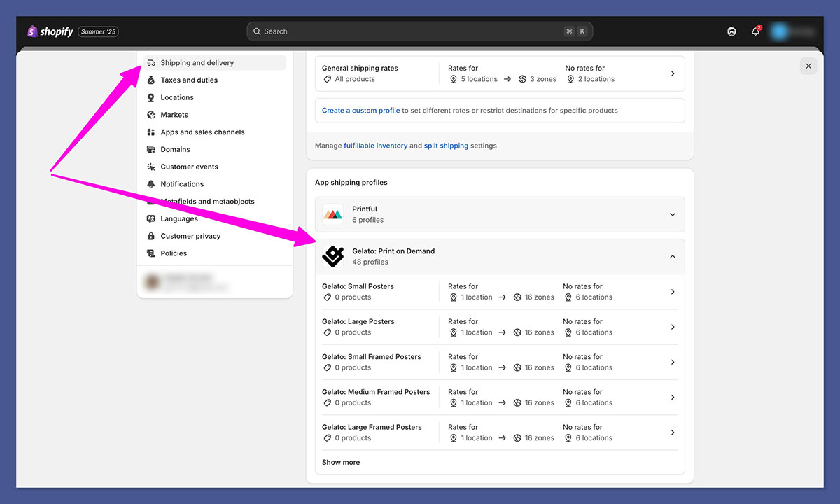Screen dimensions: 840x504
Task: Click 6 profiles text under Printful
Action: coord(368,220)
